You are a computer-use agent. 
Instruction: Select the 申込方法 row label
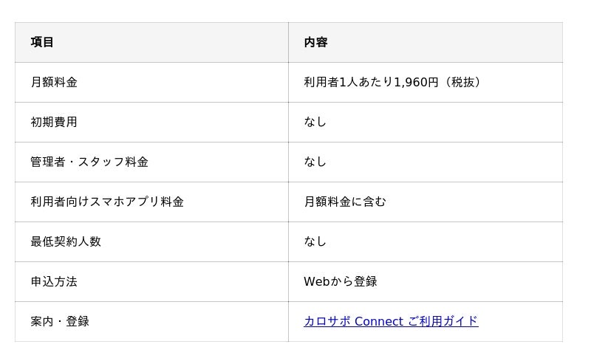(x=54, y=281)
